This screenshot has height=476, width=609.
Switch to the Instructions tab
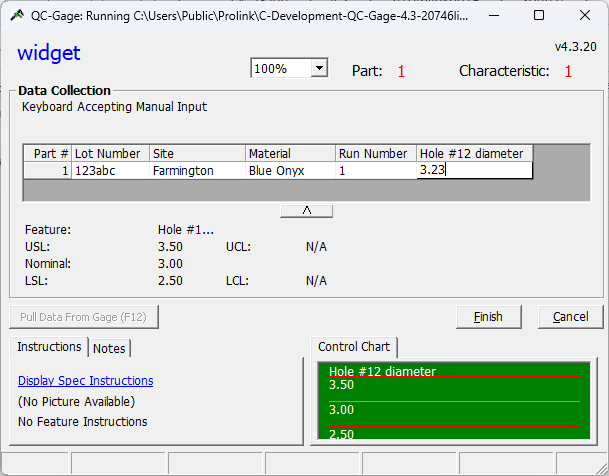tap(49, 347)
